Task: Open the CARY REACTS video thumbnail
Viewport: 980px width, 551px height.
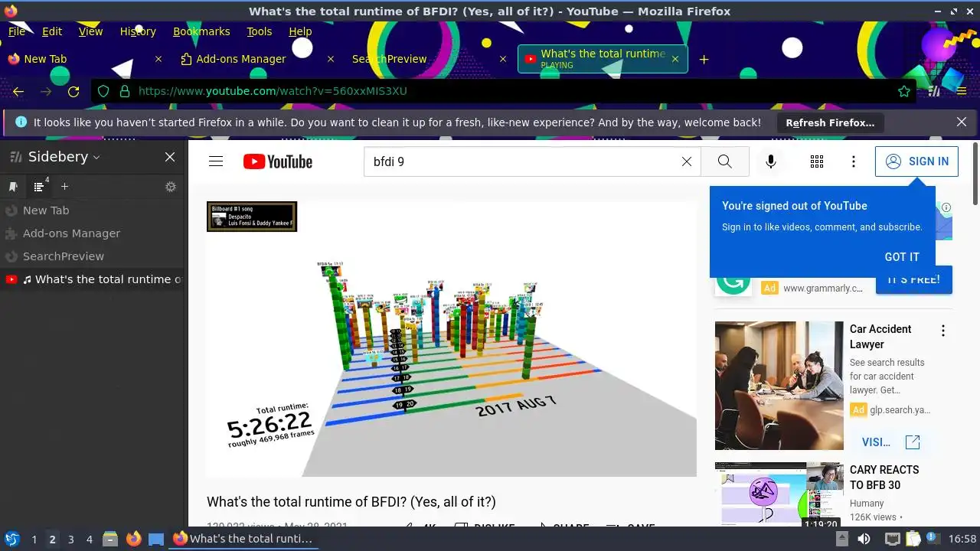Action: (x=779, y=494)
